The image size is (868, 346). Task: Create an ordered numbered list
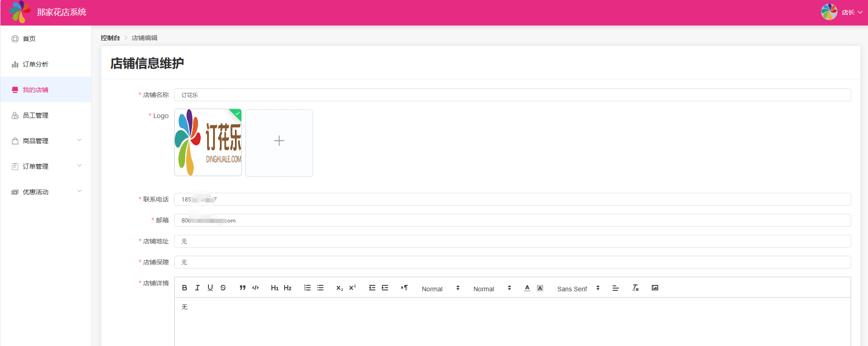click(x=307, y=288)
